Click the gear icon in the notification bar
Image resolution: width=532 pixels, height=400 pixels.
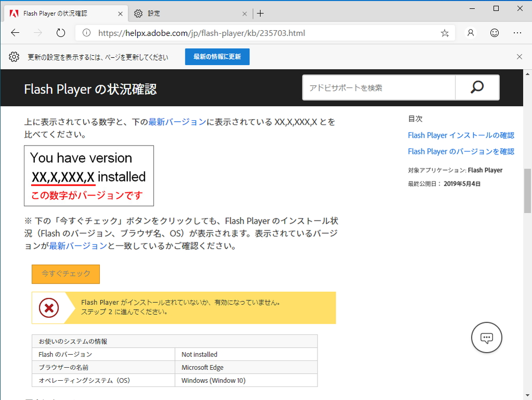(14, 56)
